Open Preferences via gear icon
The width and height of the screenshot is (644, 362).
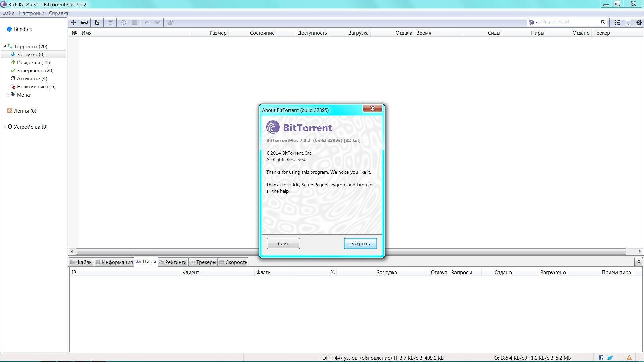point(639,22)
